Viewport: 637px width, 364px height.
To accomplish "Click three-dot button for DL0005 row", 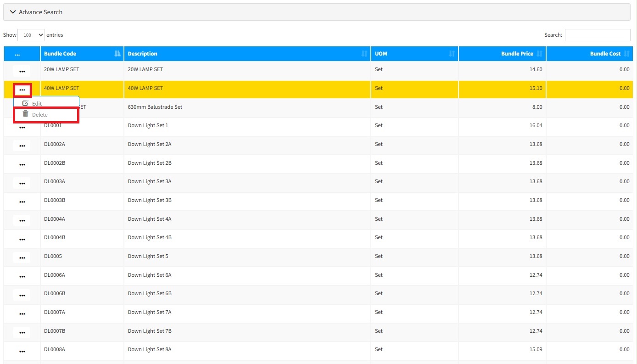I will coord(22,258).
